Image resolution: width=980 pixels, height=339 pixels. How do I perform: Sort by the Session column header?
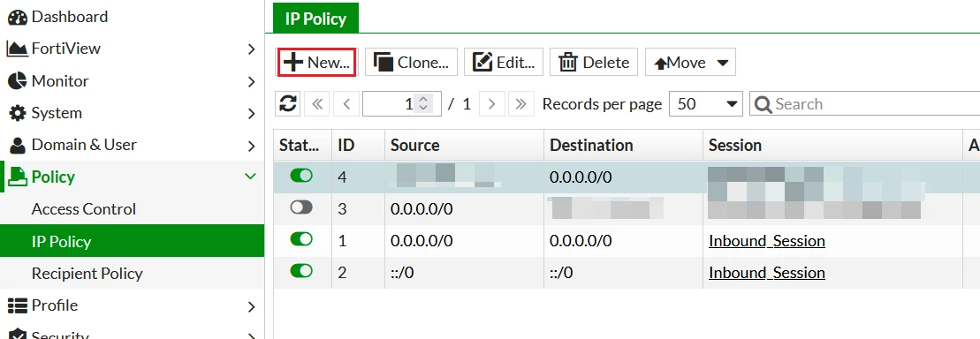point(832,146)
